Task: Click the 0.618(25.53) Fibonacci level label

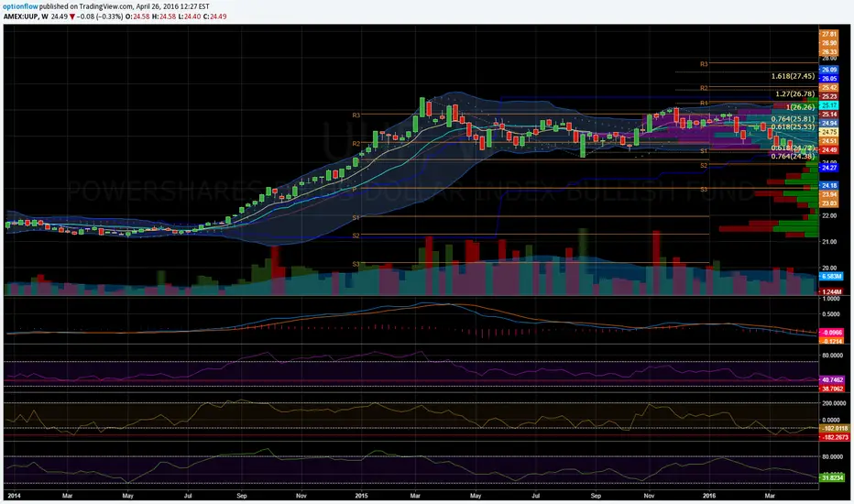Action: (793, 127)
